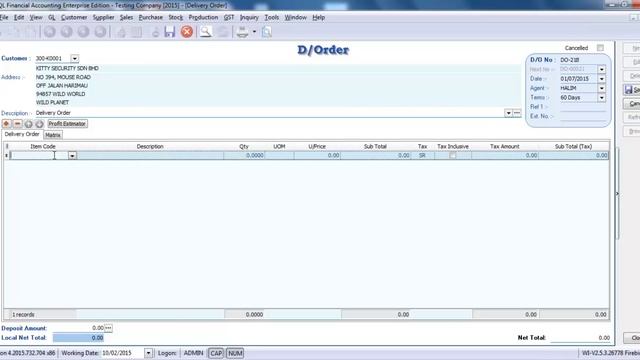Click the Save diskette icon in toolbar

[170, 32]
